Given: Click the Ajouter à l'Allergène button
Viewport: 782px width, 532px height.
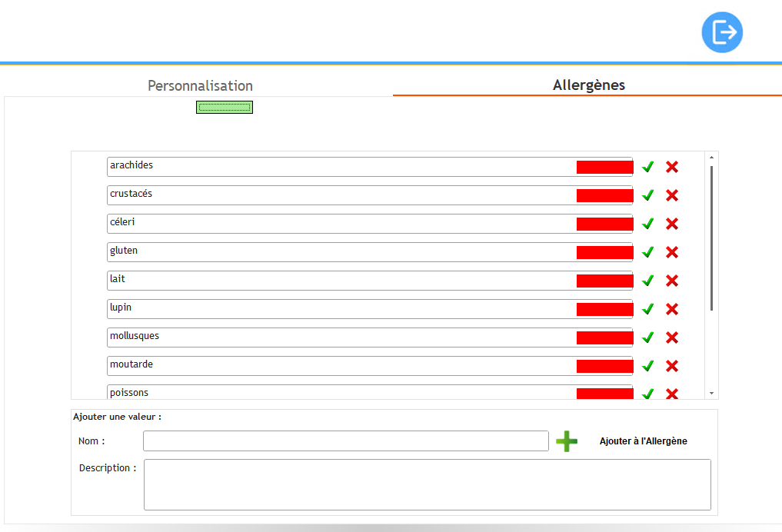Looking at the screenshot, I should click(643, 441).
